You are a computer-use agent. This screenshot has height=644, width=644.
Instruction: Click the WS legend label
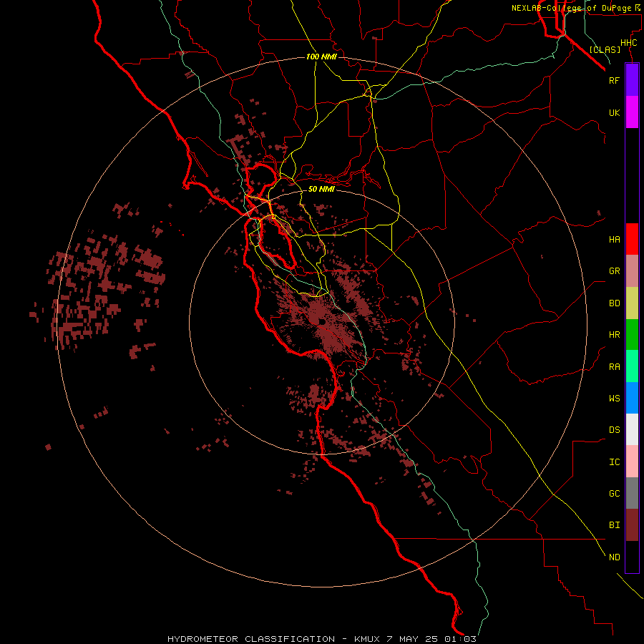coord(614,398)
